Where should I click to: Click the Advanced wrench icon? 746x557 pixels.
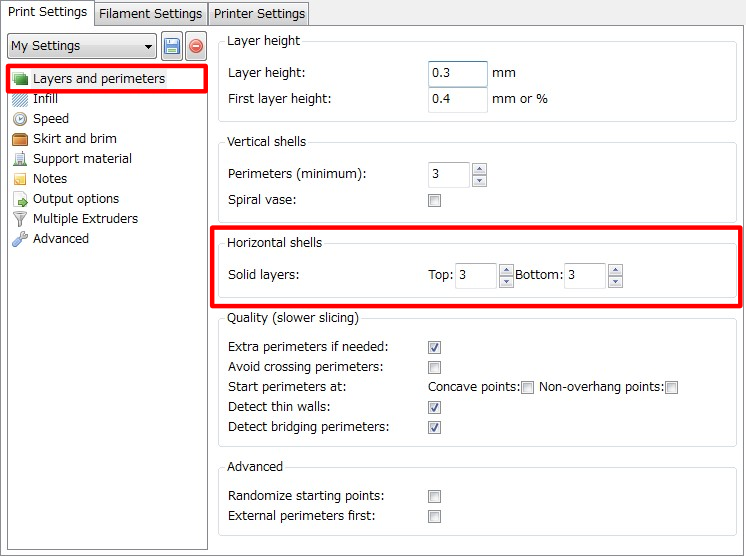coord(20,239)
